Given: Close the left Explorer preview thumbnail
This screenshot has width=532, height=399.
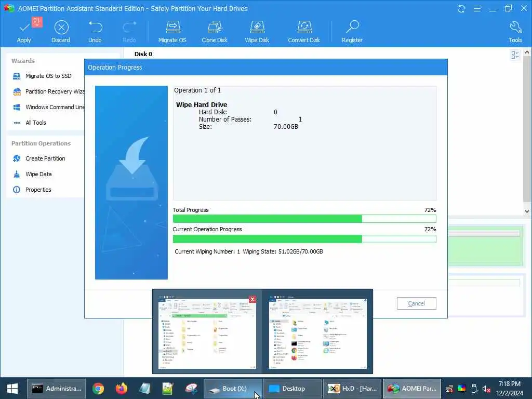Looking at the screenshot, I should click(x=252, y=299).
